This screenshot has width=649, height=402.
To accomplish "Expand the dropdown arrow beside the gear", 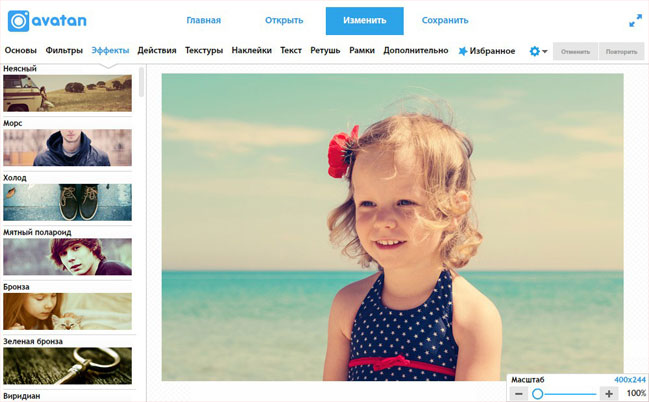I will click(x=545, y=52).
